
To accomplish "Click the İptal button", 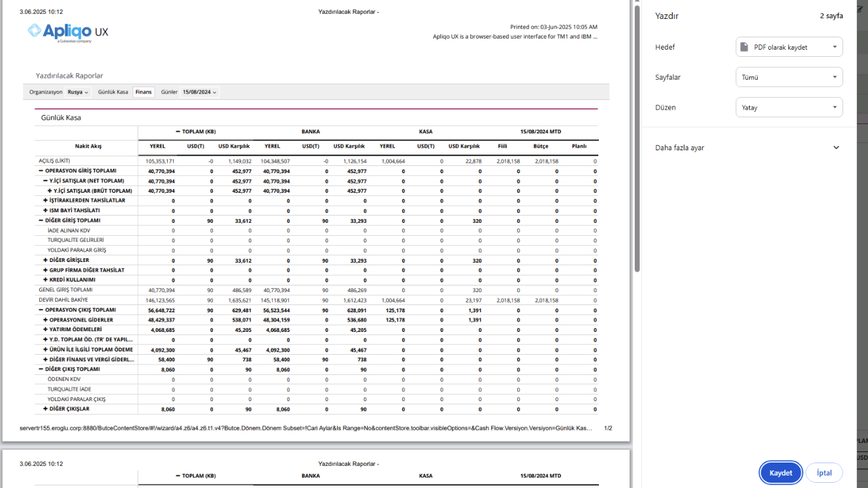I will click(824, 473).
